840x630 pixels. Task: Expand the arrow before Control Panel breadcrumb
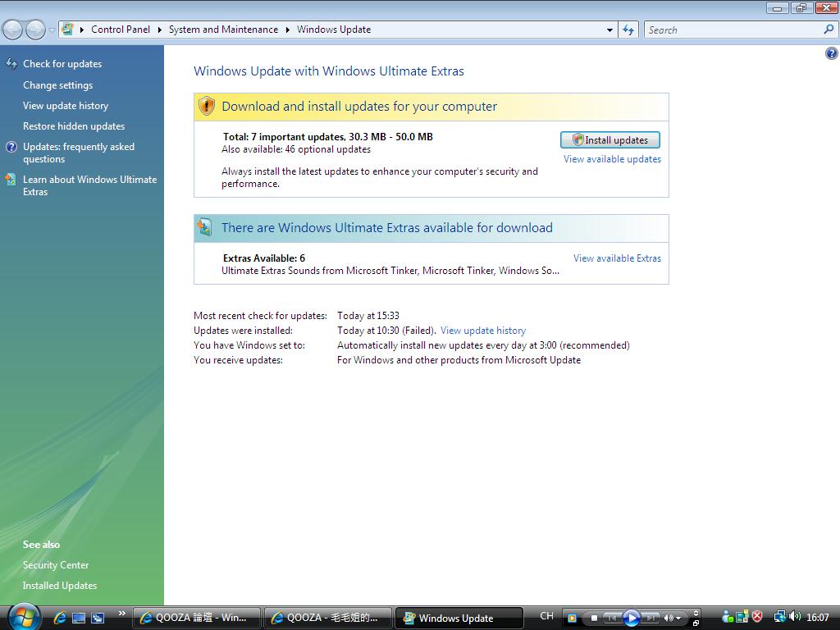pyautogui.click(x=82, y=30)
